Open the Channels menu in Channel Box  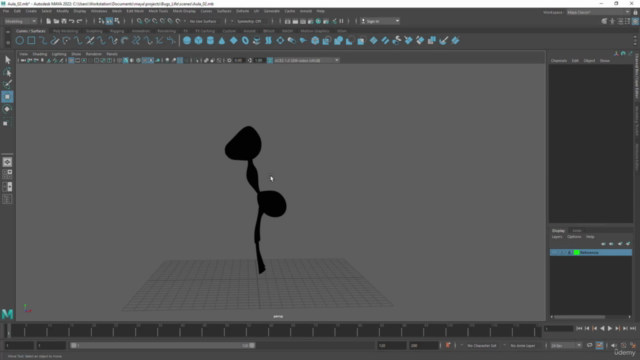pos(559,60)
